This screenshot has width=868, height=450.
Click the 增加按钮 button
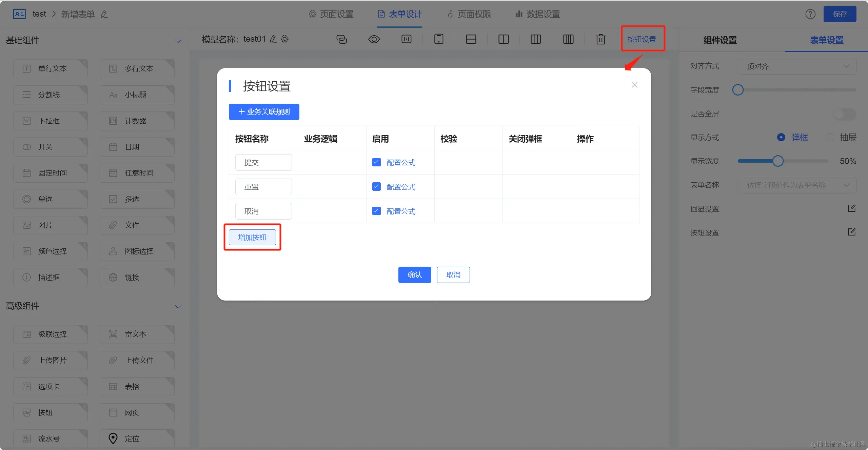(252, 237)
